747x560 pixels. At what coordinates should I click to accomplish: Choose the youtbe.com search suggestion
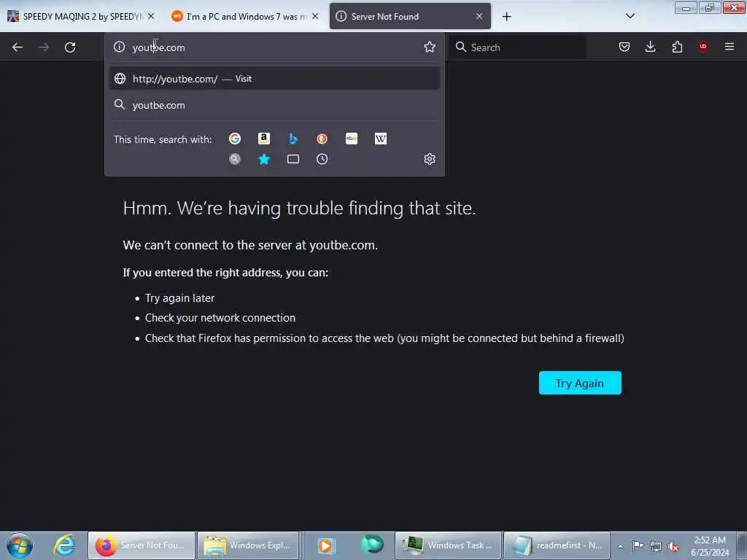274,105
